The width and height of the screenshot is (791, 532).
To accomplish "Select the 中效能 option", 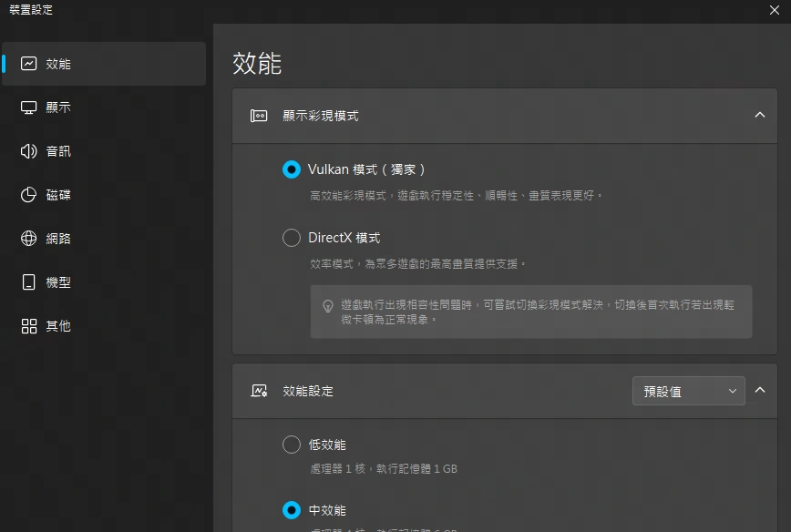I will [x=292, y=510].
